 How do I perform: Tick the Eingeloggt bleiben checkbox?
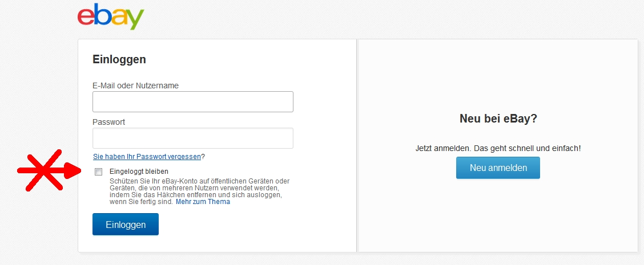(99, 172)
